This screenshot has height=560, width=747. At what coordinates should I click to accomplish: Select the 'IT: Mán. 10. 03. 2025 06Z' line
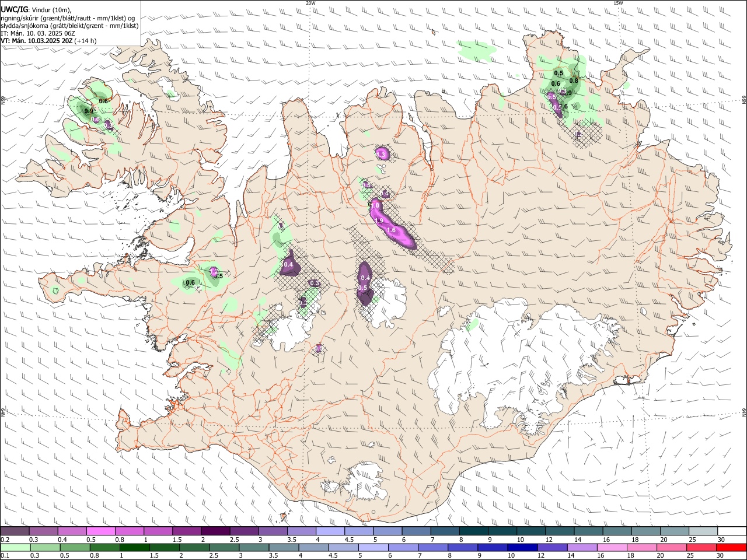pos(38,33)
